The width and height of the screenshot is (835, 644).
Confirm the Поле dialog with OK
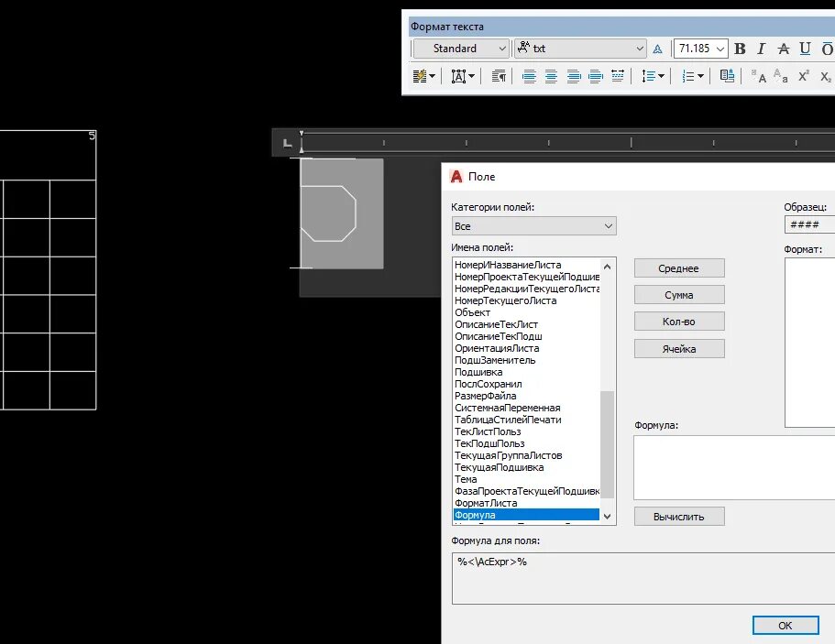tap(786, 626)
